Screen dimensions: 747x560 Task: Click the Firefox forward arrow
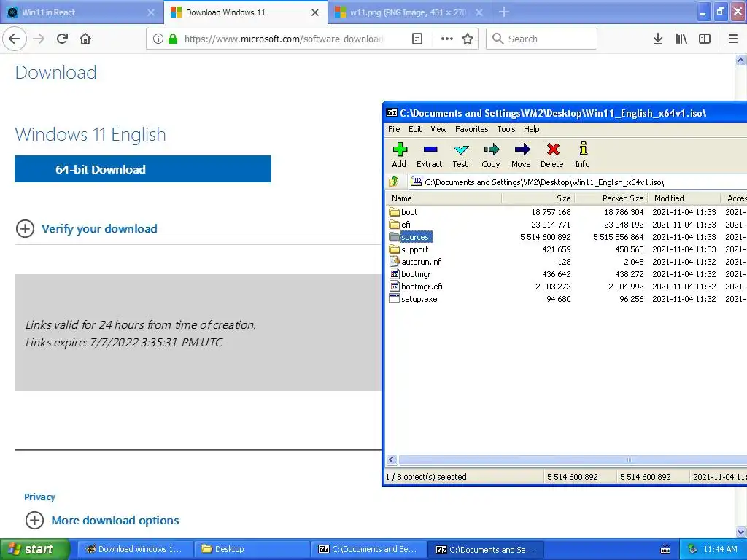pyautogui.click(x=39, y=39)
